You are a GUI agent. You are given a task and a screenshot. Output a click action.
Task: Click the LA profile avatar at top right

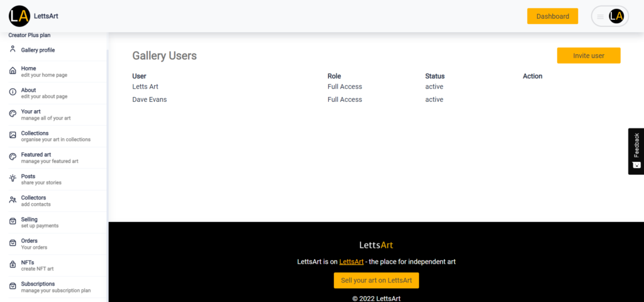[616, 16]
